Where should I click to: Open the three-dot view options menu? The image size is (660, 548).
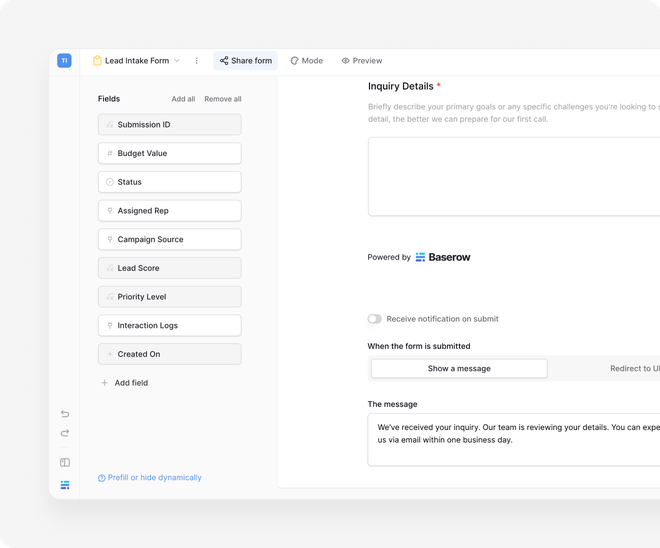tap(196, 61)
